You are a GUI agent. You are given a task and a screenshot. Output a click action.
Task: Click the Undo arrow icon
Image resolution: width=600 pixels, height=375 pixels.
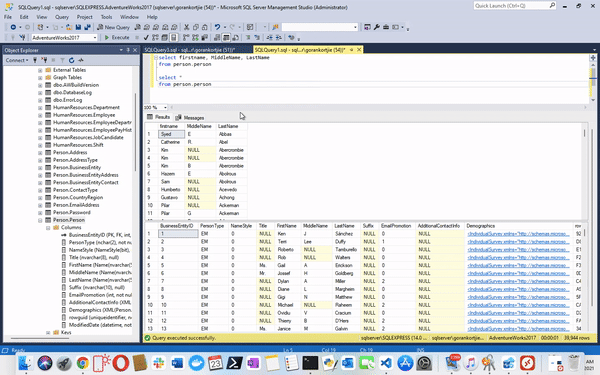pyautogui.click(x=217, y=27)
